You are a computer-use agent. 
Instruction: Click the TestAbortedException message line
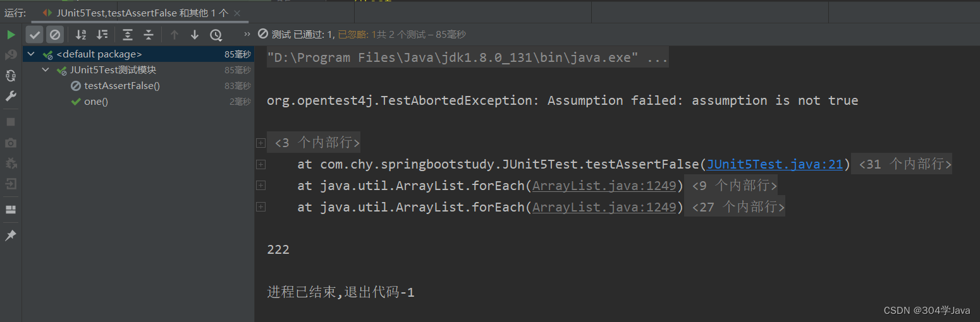(x=562, y=100)
